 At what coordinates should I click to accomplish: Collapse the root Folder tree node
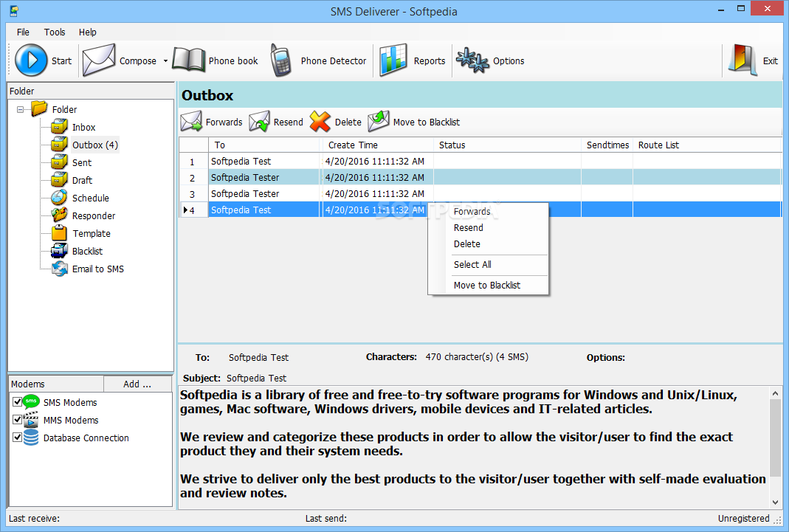20,109
